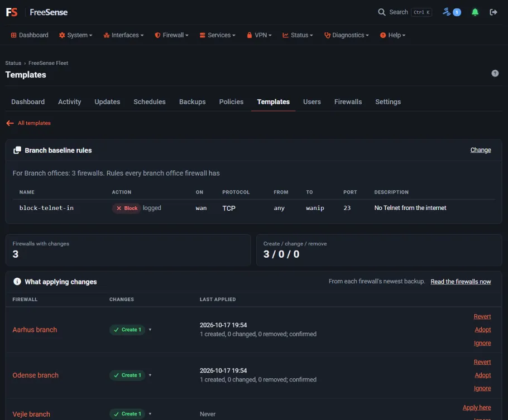Open Aarhus branch firewall link
508x420 pixels.
pyautogui.click(x=35, y=330)
